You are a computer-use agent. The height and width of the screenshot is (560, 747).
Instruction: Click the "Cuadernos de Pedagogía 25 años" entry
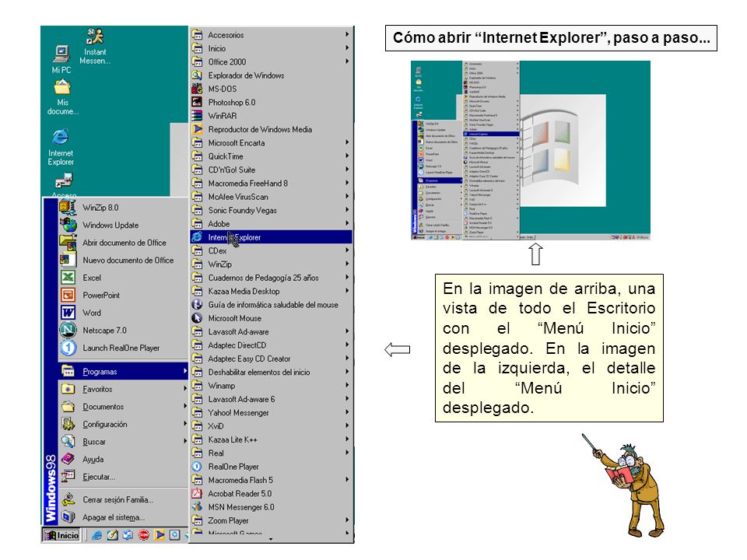click(x=271, y=278)
